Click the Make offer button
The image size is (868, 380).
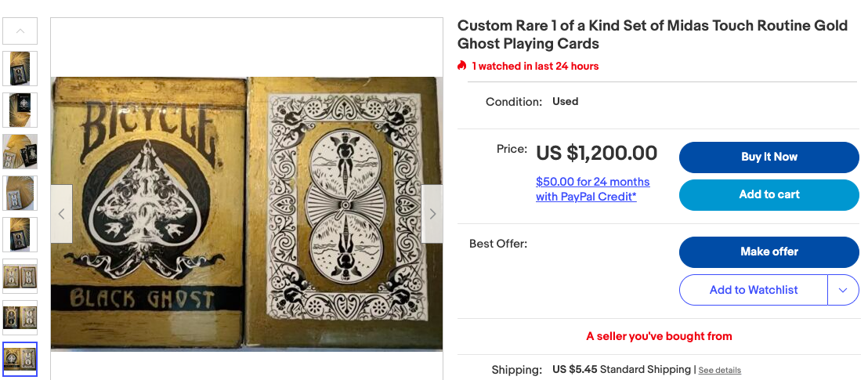(x=769, y=252)
